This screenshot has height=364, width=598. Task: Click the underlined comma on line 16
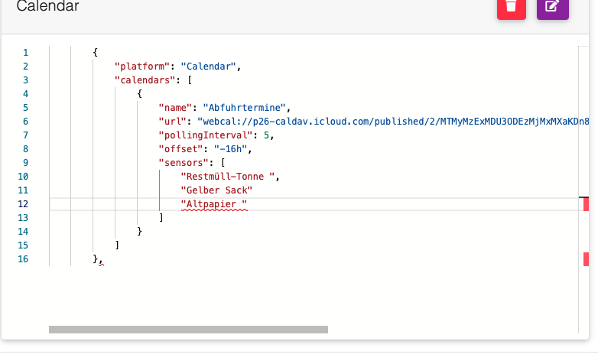pos(100,259)
